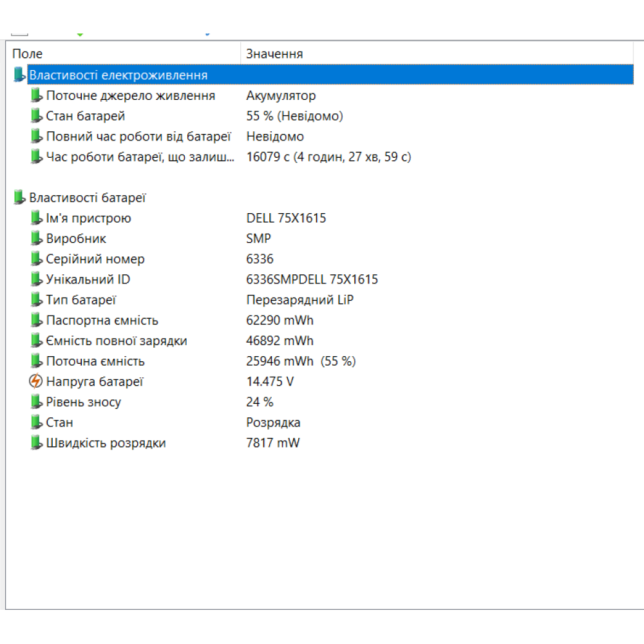
Task: Click the battery icon next to Серійний номер
Action: [x=37, y=258]
